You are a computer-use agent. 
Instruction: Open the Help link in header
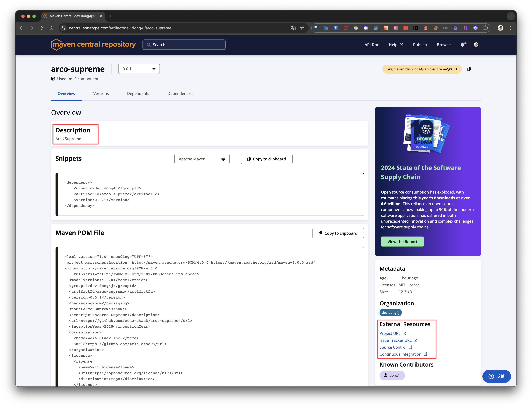396,45
